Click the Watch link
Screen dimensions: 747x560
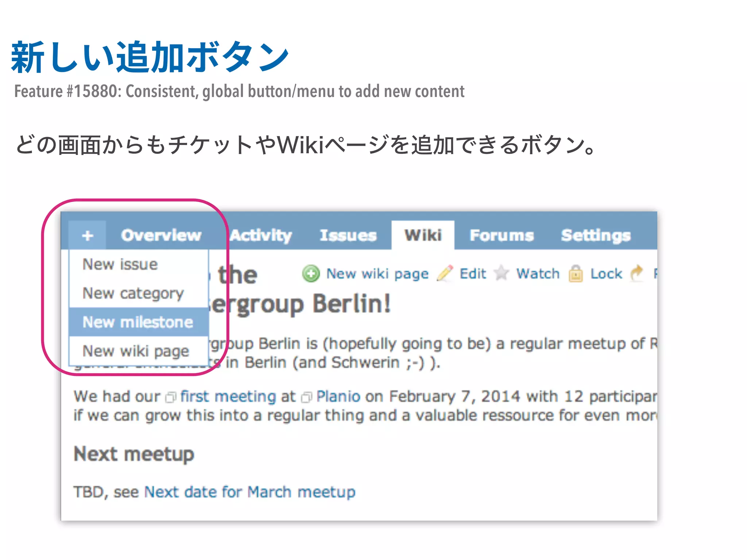538,273
